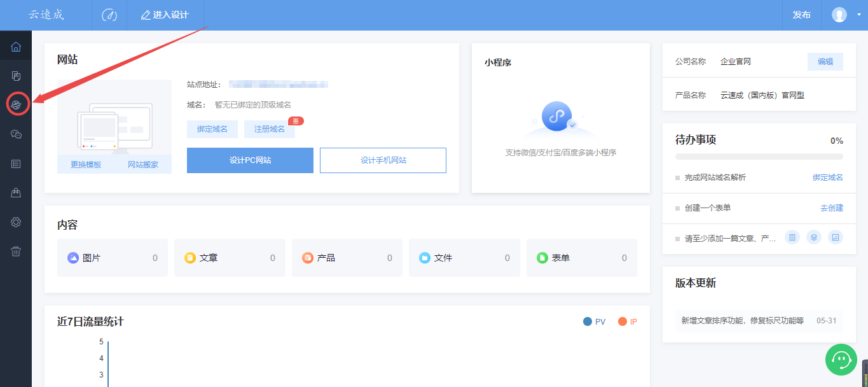Open the settings gear in sidebar
Screen dimensions: 868x387
17,222
